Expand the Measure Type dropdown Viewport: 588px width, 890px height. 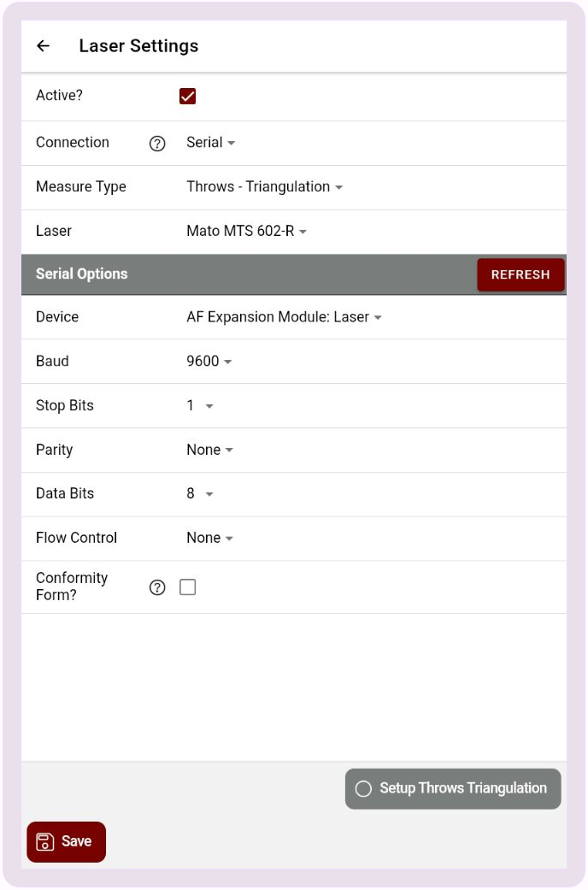coord(264,187)
